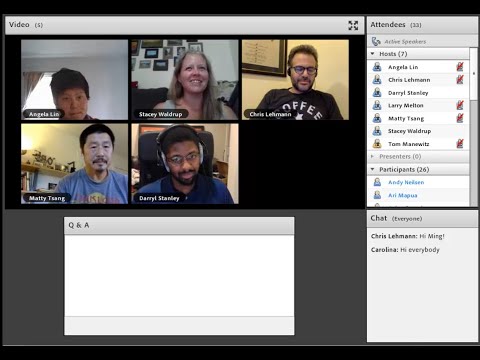This screenshot has height=360, width=480.
Task: Select Stacey Waldrup in attendee list
Action: pyautogui.click(x=418, y=131)
